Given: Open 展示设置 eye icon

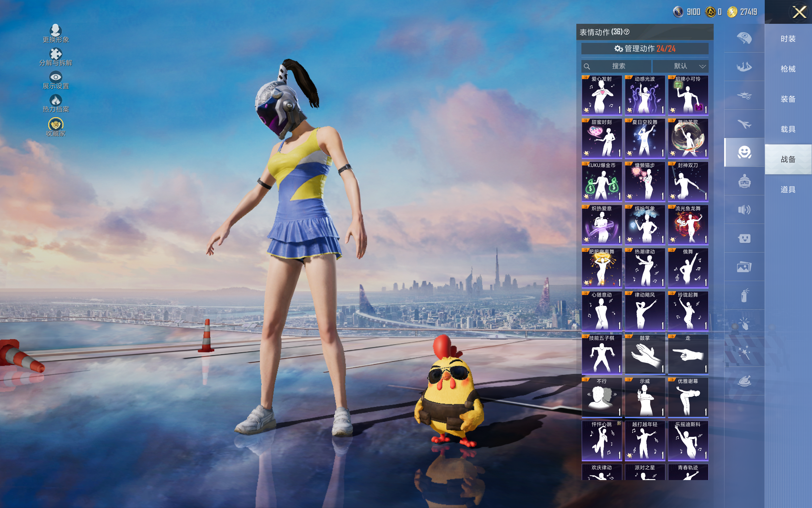Looking at the screenshot, I should 56,77.
